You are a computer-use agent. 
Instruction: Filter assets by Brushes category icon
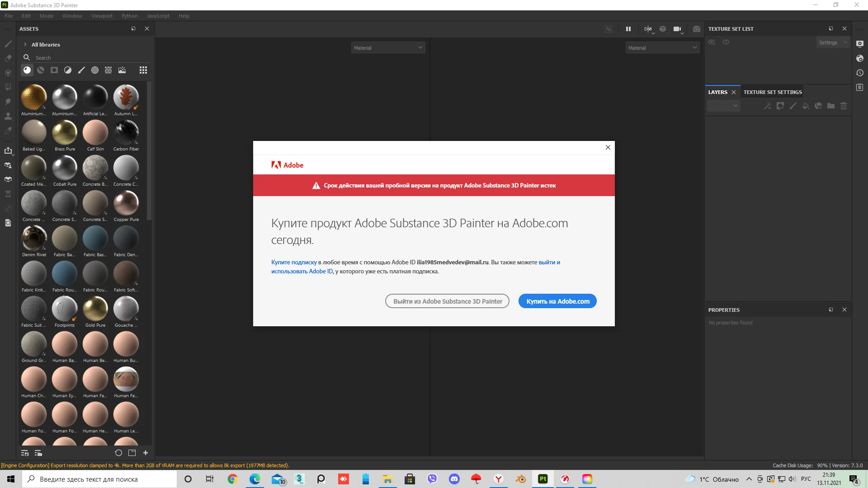(81, 70)
